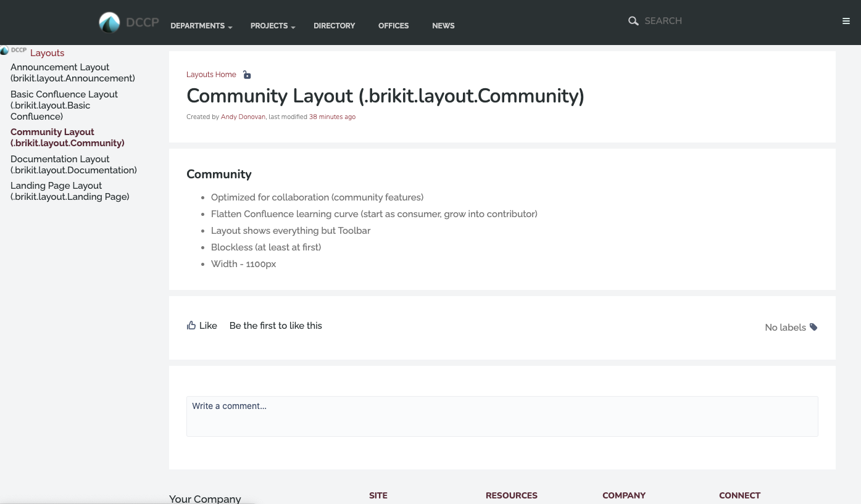Click the small DCCP sidebar logo
The width and height of the screenshot is (861, 504).
14,51
